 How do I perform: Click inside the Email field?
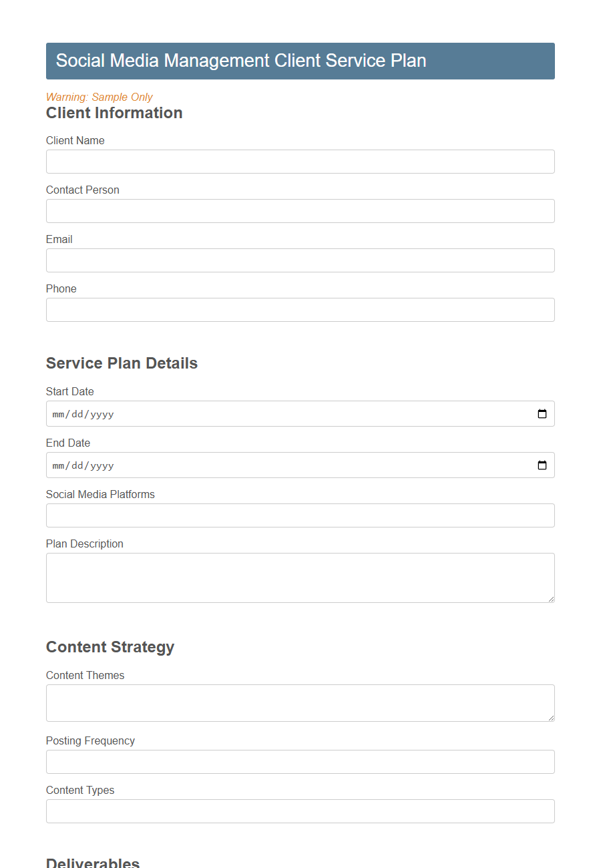(x=299, y=260)
